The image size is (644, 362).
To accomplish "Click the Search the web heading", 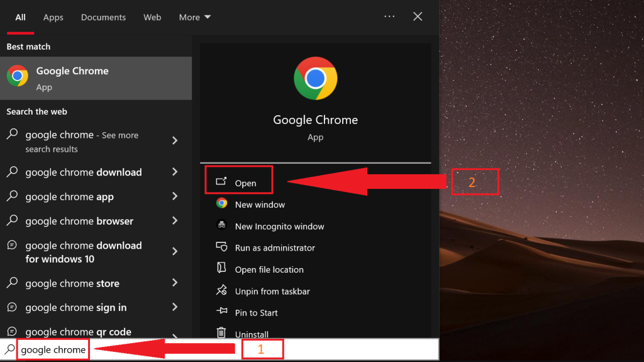I will coord(36,111).
